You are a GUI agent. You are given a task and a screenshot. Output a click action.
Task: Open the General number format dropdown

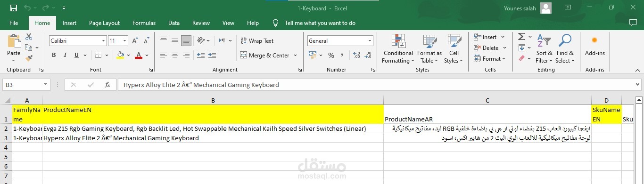[x=370, y=41]
